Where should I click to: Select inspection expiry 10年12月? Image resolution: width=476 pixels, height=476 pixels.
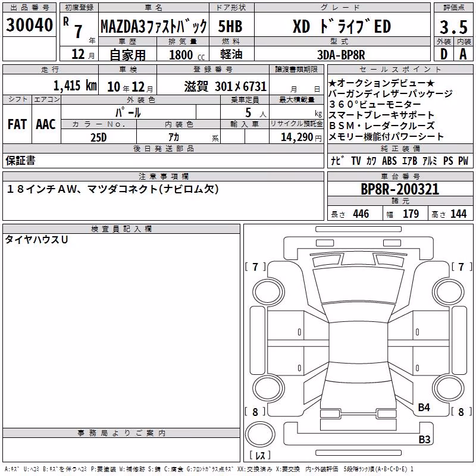click(x=130, y=87)
